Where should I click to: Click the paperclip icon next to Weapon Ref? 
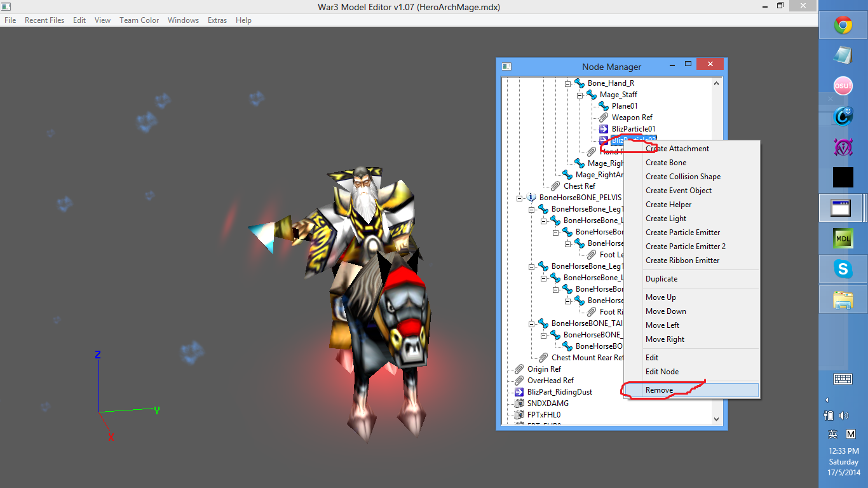coord(604,118)
